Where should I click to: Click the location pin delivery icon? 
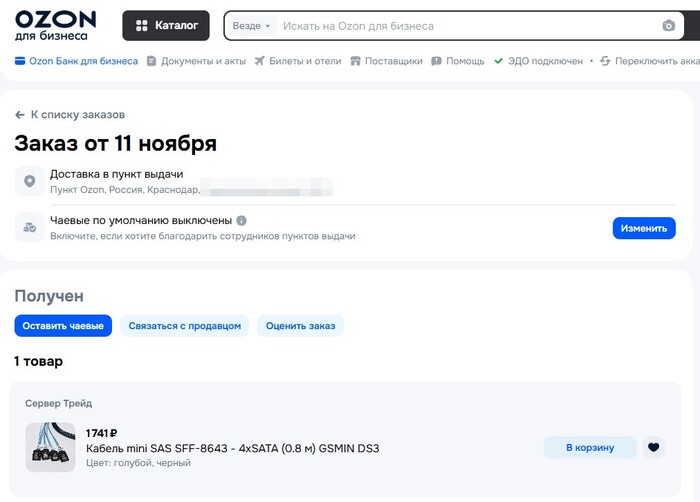(x=30, y=181)
